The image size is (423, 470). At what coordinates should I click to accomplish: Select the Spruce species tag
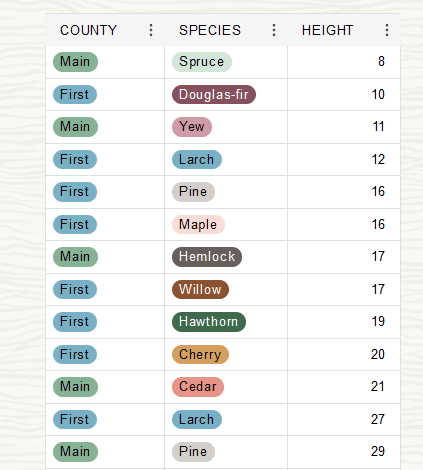click(x=202, y=62)
